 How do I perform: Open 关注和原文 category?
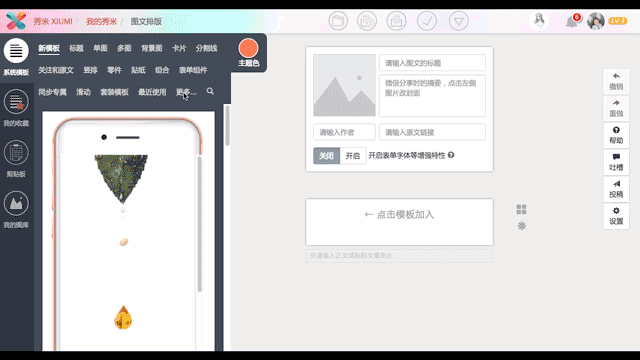[56, 70]
